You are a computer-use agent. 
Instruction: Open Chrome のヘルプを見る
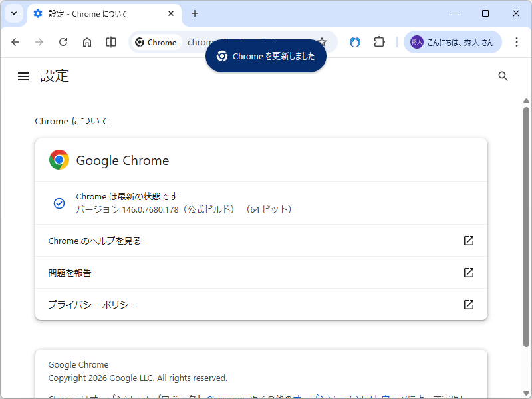(261, 241)
